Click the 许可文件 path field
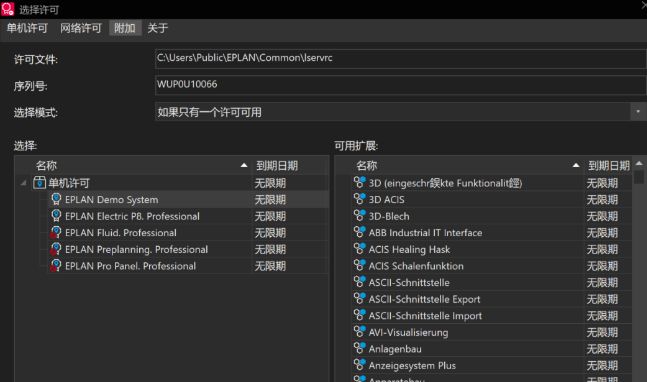This screenshot has width=647, height=382. [x=400, y=58]
